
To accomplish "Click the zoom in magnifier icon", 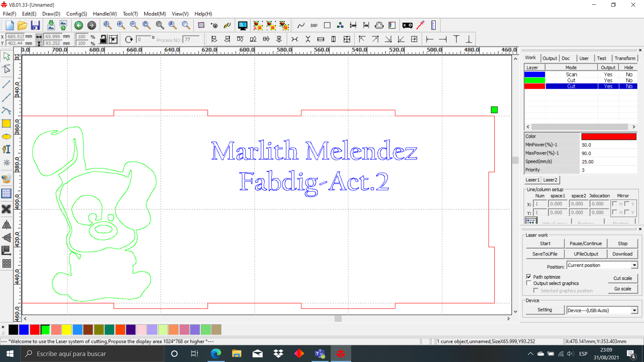I will coord(121,25).
